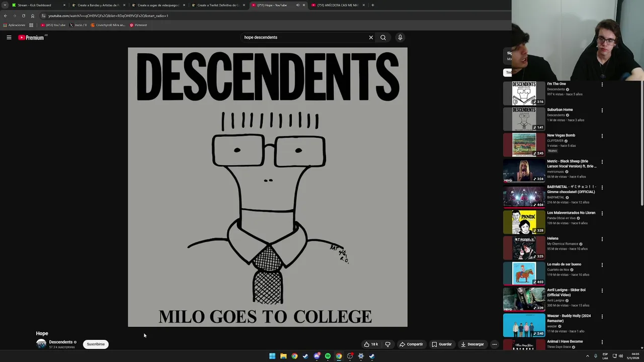Open clock and date in taskbar
Image resolution: width=644 pixels, height=362 pixels.
tap(633, 356)
